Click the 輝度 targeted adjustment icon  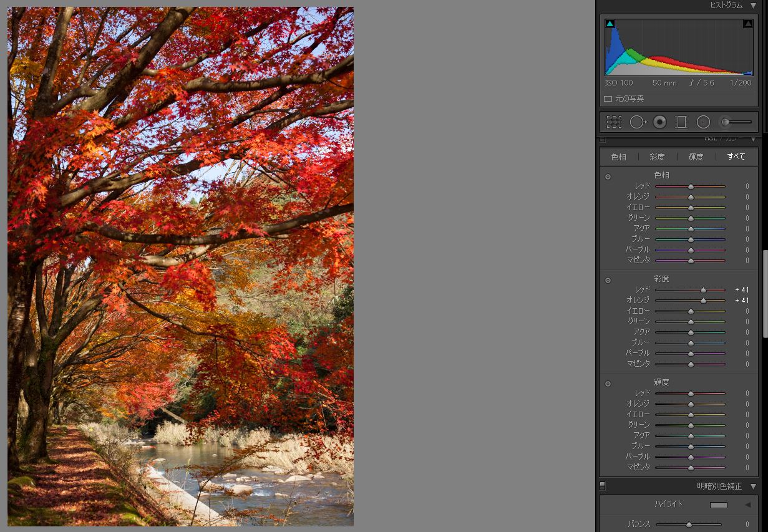(608, 384)
